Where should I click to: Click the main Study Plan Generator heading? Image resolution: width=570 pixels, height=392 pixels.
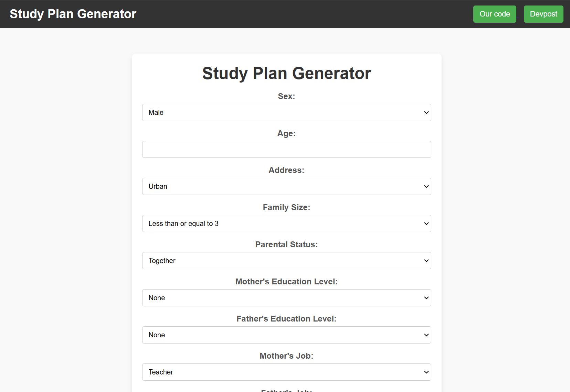pyautogui.click(x=286, y=74)
